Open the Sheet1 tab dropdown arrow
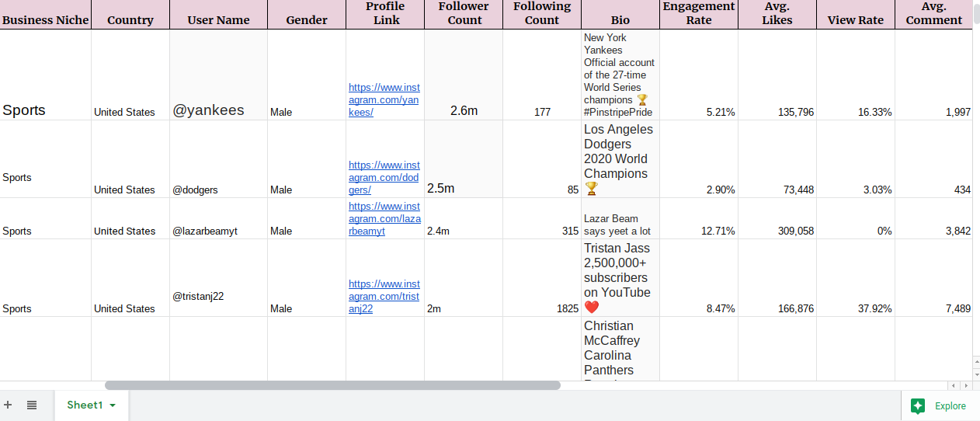This screenshot has width=980, height=421. coord(113,405)
